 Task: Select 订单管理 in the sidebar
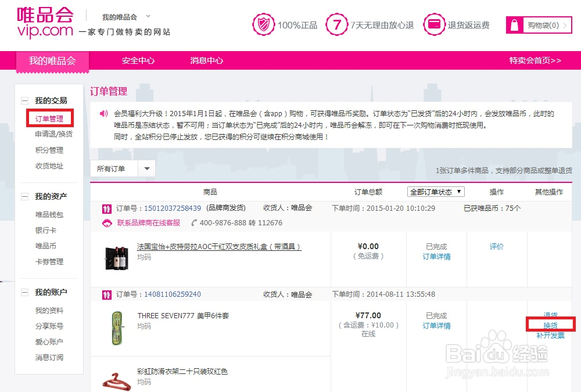[x=49, y=118]
